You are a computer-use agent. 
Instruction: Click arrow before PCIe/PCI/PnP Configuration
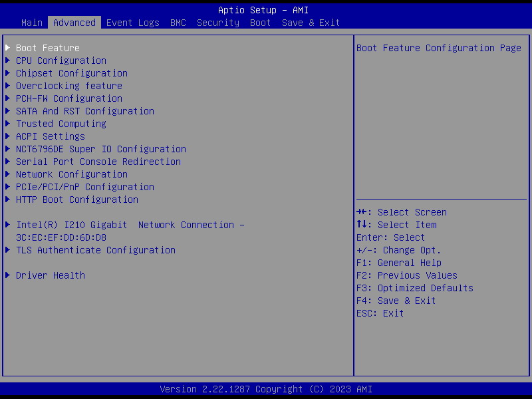(x=8, y=187)
